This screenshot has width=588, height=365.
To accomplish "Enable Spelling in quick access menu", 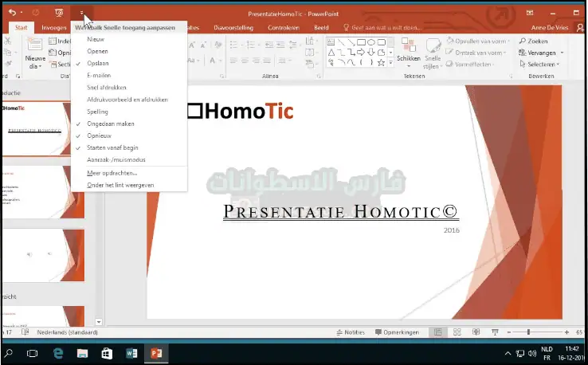I will pyautogui.click(x=97, y=112).
